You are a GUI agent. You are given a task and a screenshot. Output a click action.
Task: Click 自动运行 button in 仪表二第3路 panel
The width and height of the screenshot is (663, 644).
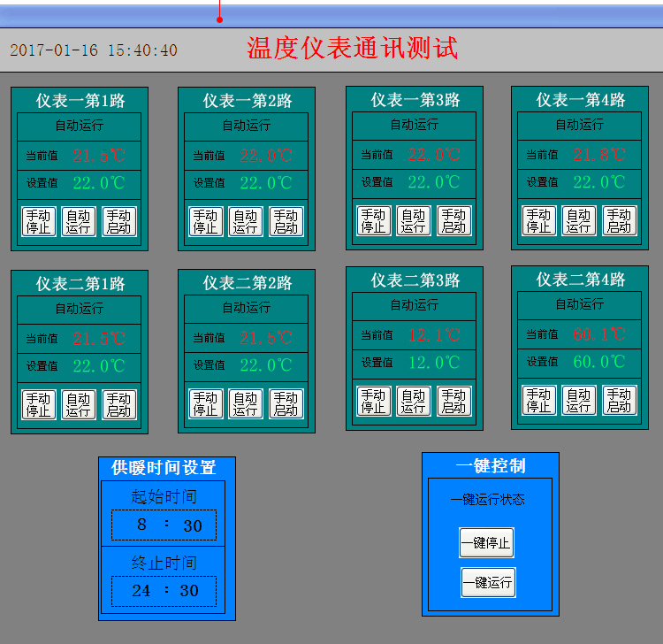tap(414, 401)
